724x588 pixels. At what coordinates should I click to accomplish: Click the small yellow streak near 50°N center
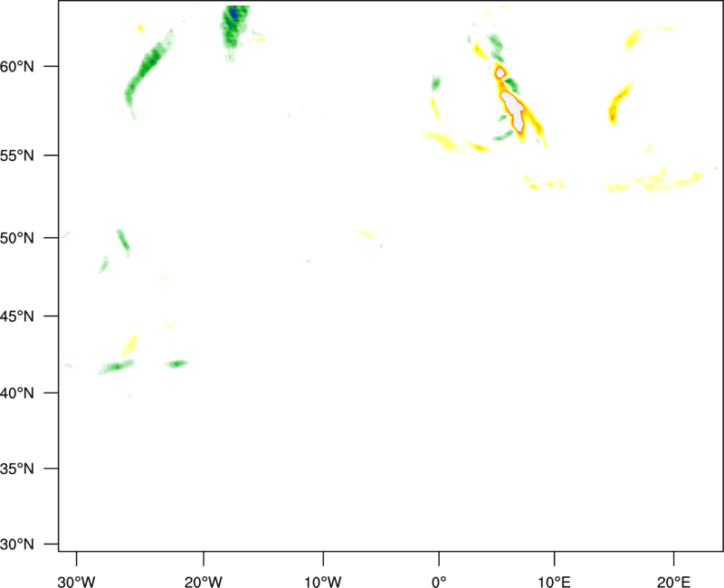(365, 234)
